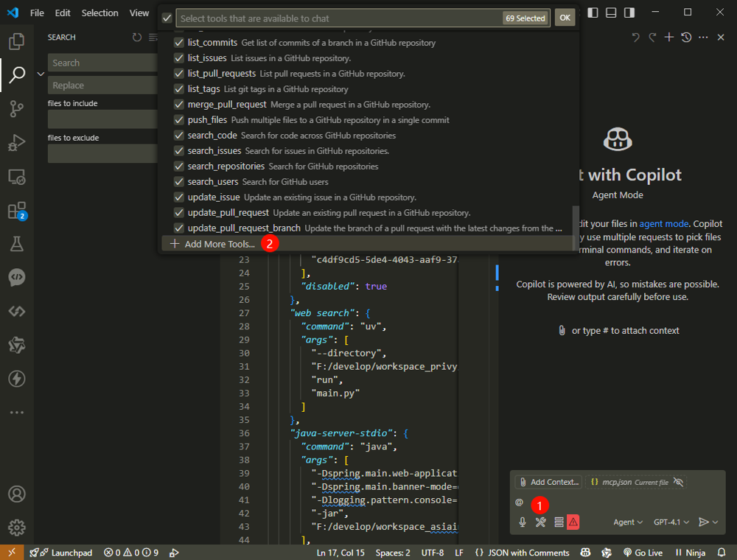
Task: Open the Selection menu
Action: (x=99, y=13)
